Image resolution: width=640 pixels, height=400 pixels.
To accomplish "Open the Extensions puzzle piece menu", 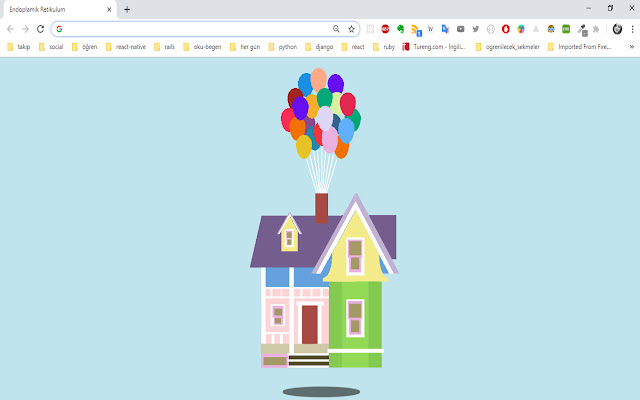I will 596,29.
